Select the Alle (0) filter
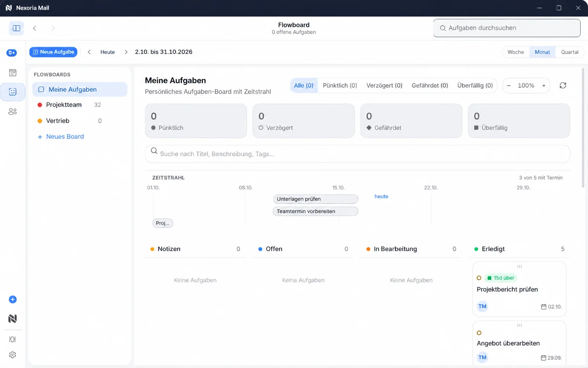 point(304,85)
